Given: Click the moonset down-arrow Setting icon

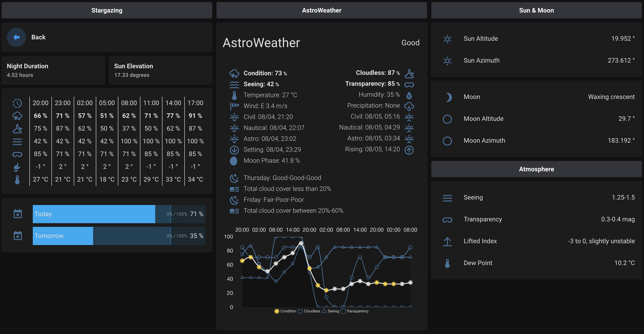Looking at the screenshot, I should 234,150.
